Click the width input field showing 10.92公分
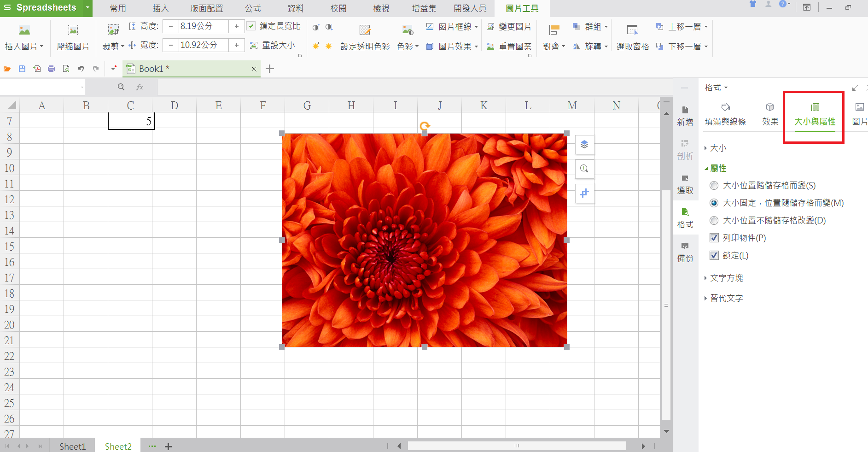This screenshot has width=868, height=452. [204, 45]
